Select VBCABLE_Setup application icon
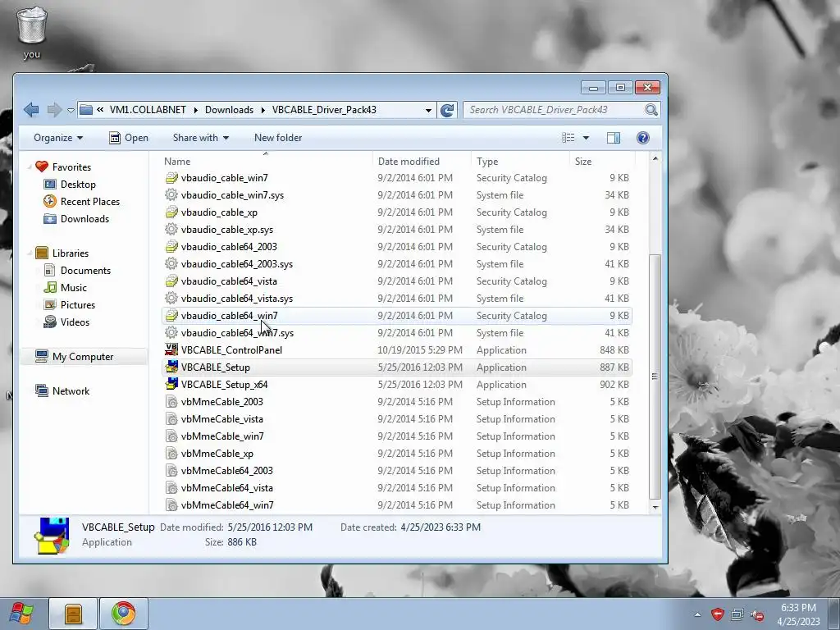840x630 pixels. (171, 367)
